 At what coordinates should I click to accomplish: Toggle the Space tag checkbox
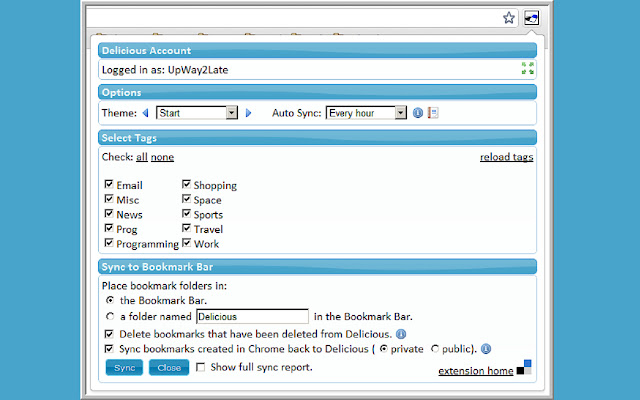coord(187,199)
